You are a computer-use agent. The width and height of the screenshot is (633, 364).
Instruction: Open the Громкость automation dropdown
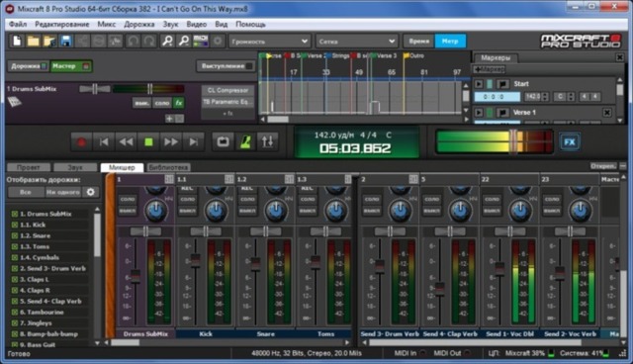269,42
